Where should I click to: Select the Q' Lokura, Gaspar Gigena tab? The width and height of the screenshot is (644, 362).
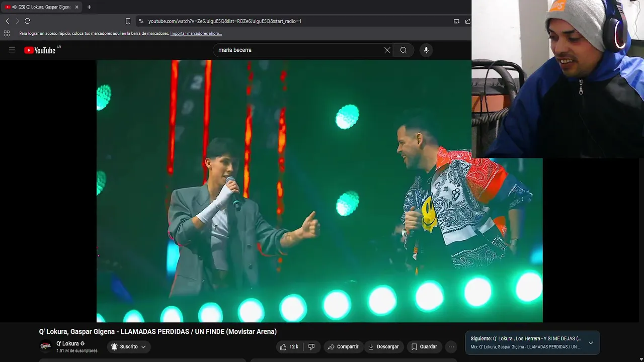42,7
